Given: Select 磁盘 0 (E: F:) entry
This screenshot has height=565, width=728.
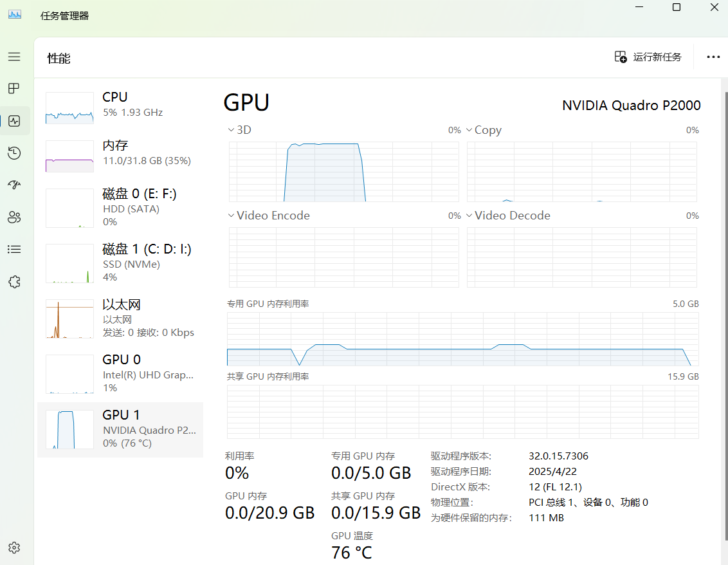Looking at the screenshot, I should pos(120,208).
